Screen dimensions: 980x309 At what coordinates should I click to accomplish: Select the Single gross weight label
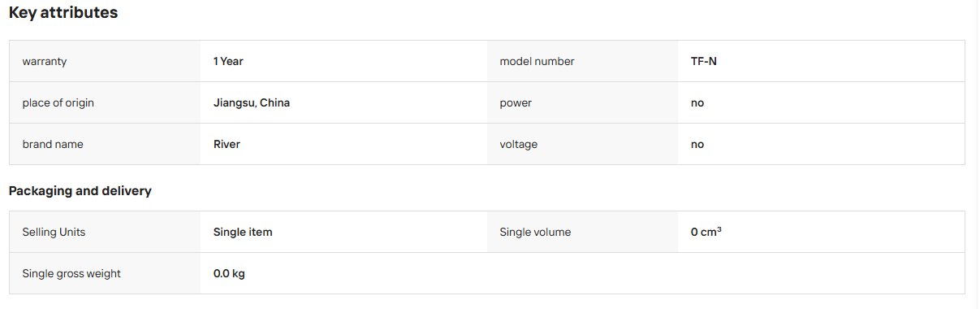coord(71,274)
